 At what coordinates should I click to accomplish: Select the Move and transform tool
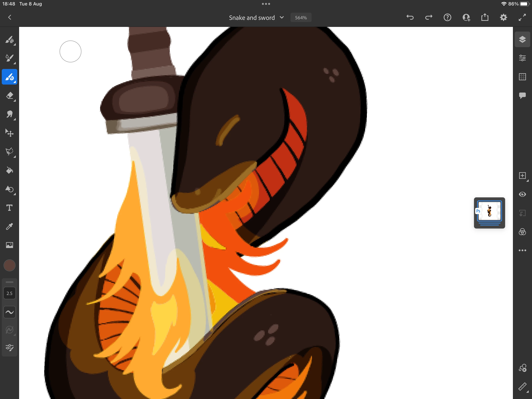9,133
